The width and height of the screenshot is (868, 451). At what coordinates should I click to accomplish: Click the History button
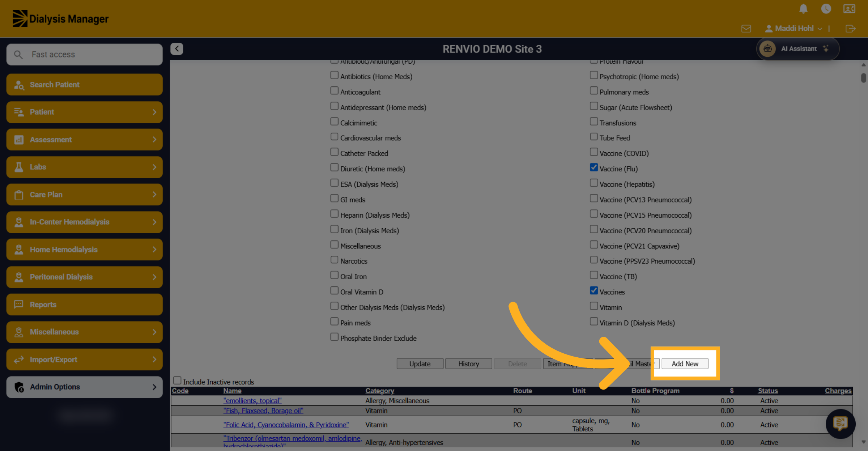click(468, 364)
